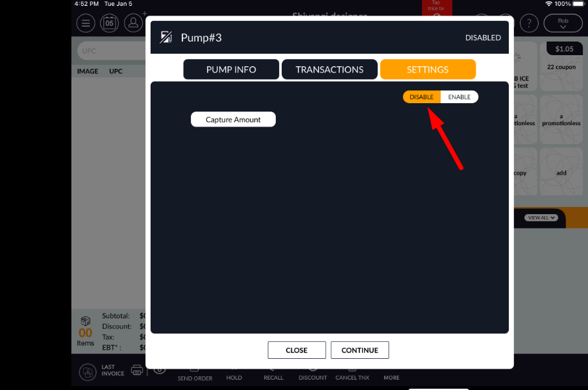Expand the View All dropdown
588x390 pixels.
tap(542, 218)
